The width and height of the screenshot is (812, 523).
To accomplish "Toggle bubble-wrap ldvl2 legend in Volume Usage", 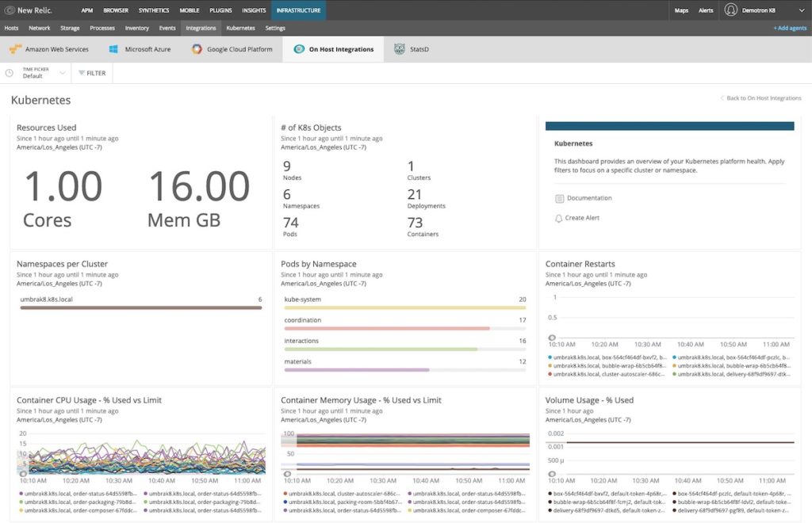I will click(732, 502).
